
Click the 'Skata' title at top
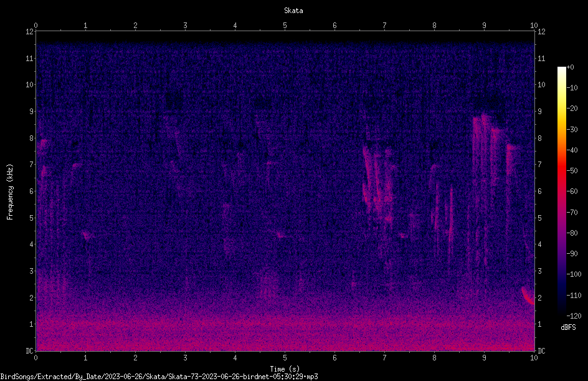pos(293,11)
